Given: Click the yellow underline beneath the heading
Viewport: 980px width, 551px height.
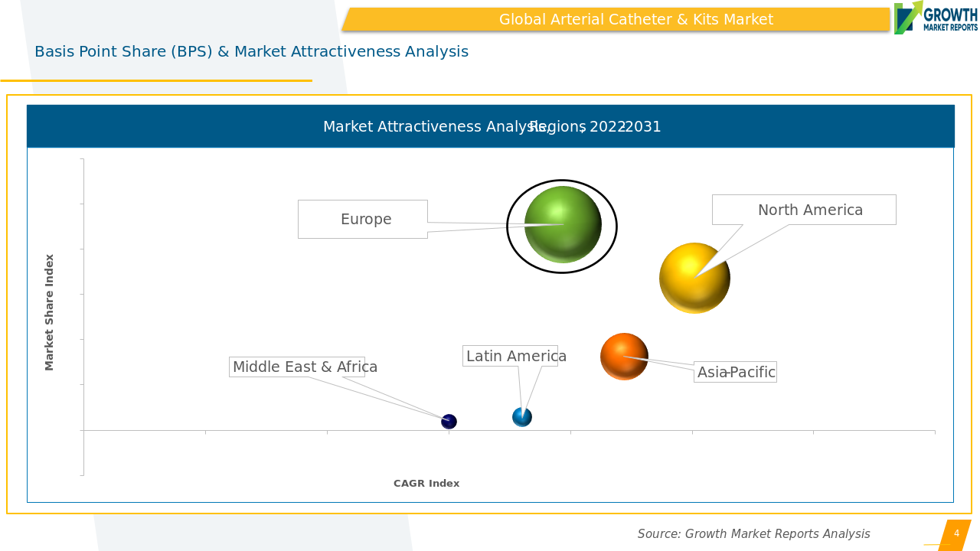Looking at the screenshot, I should 156,80.
